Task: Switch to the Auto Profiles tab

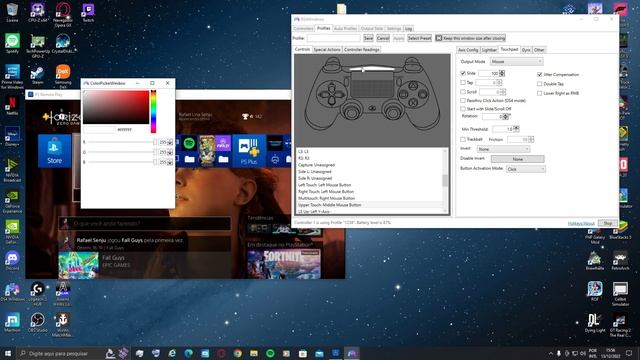Action: (x=345, y=29)
